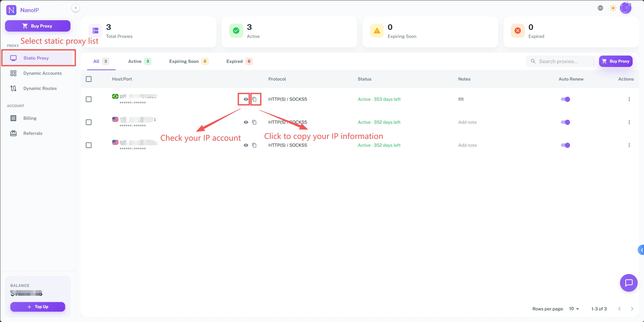Click the Protocol column header
The height and width of the screenshot is (322, 644).
tap(277, 79)
